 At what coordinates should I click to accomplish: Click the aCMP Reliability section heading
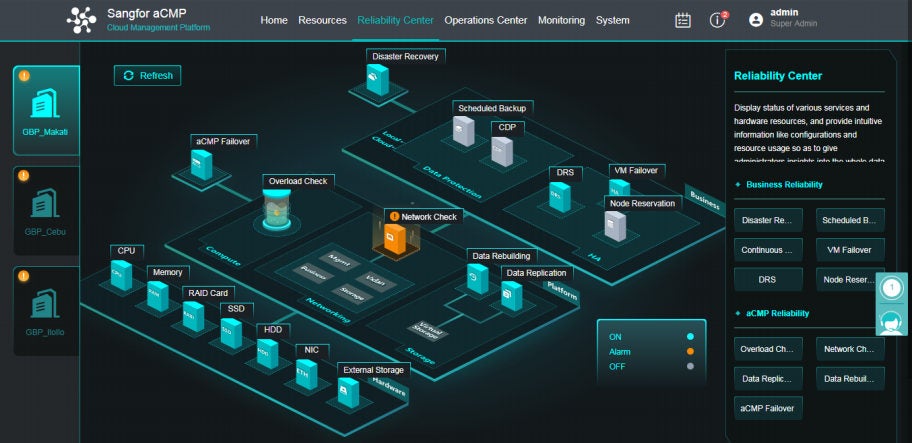[777, 313]
